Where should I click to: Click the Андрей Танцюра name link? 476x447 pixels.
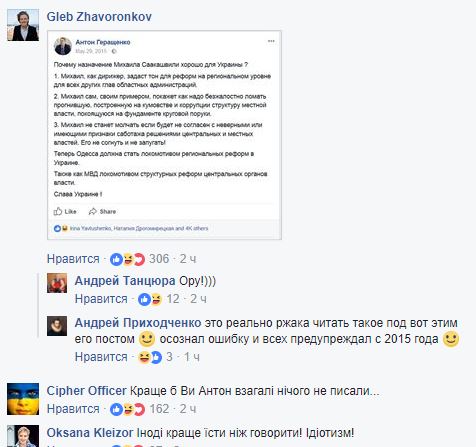pyautogui.click(x=125, y=281)
